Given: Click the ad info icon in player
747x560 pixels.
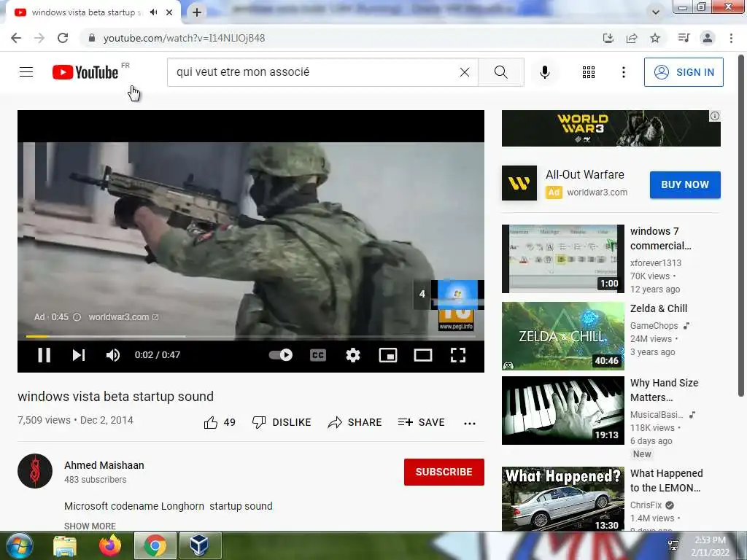Looking at the screenshot, I should (77, 317).
